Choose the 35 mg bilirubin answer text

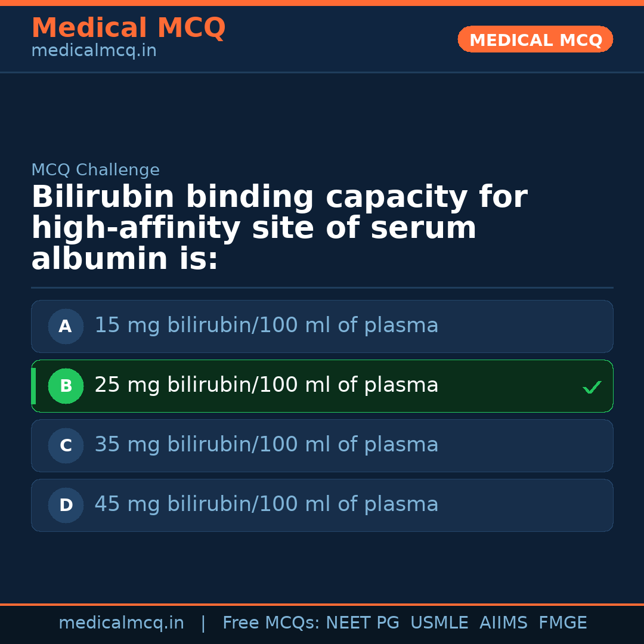pos(266,445)
